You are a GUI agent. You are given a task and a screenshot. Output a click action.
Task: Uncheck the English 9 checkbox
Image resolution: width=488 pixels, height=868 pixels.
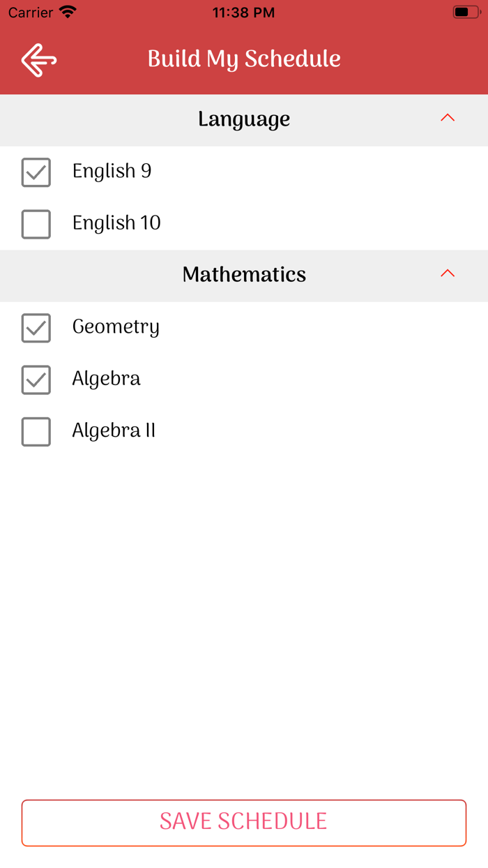coord(36,172)
